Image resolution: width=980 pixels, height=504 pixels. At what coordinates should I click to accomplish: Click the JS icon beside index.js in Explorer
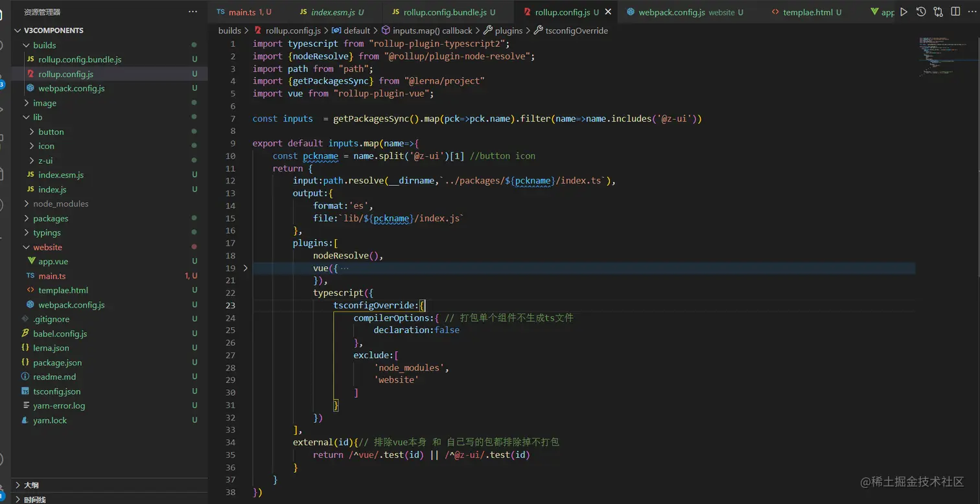tap(30, 189)
